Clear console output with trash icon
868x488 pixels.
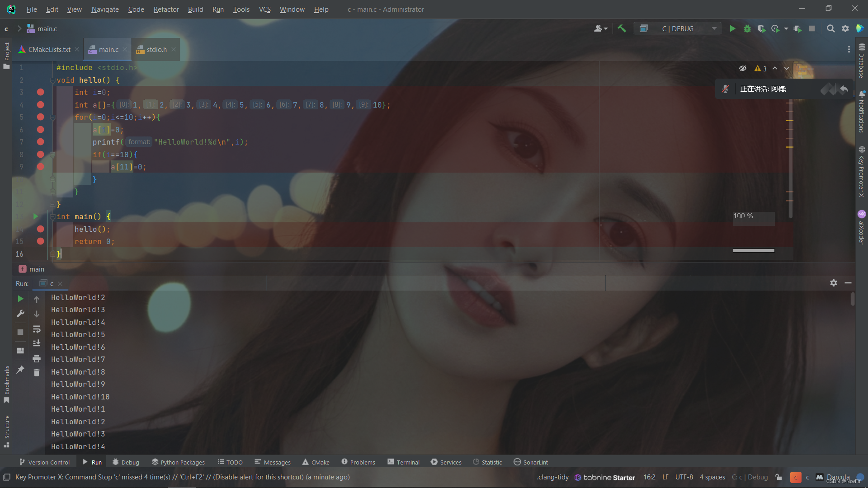[37, 372]
